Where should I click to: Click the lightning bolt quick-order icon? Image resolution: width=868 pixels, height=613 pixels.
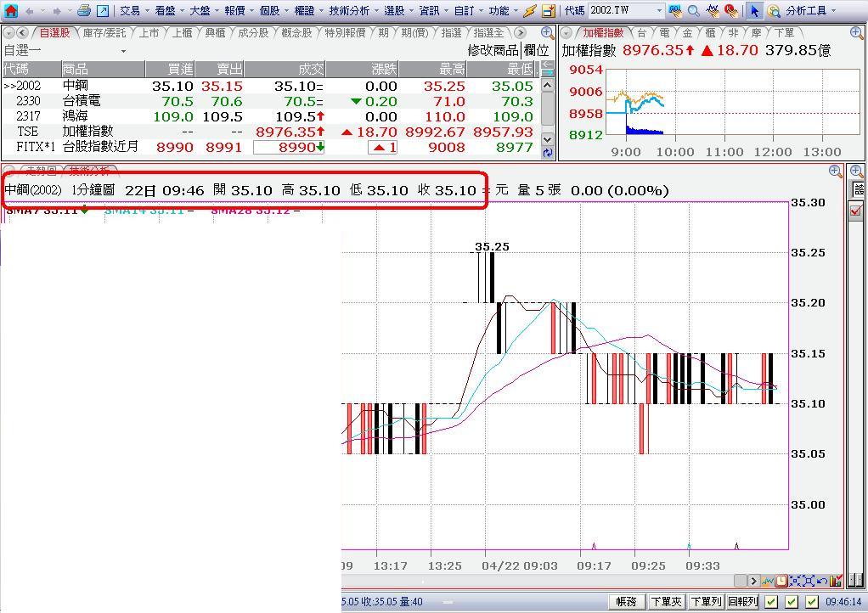(530, 10)
